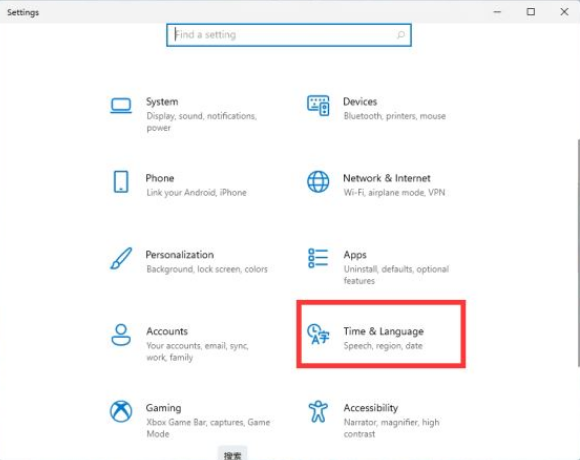The height and width of the screenshot is (460, 580).
Task: Open the Gaming Xbox icon
Action: click(x=121, y=411)
